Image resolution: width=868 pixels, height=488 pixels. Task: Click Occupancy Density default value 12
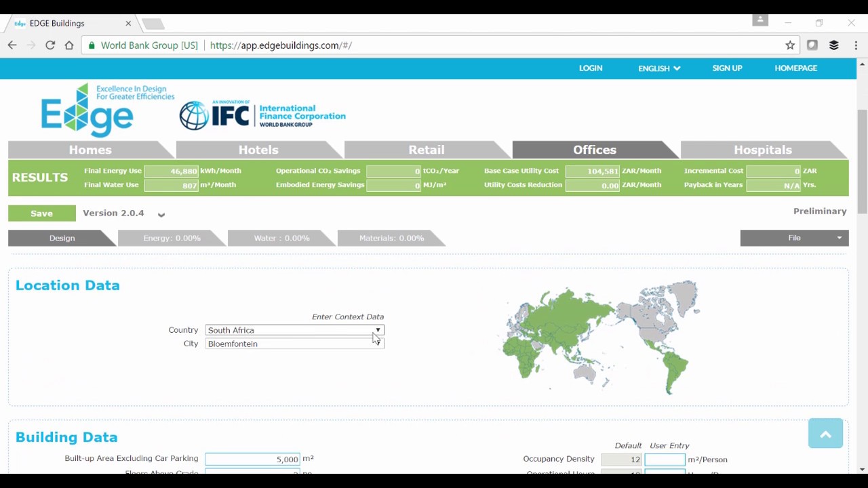coord(621,460)
